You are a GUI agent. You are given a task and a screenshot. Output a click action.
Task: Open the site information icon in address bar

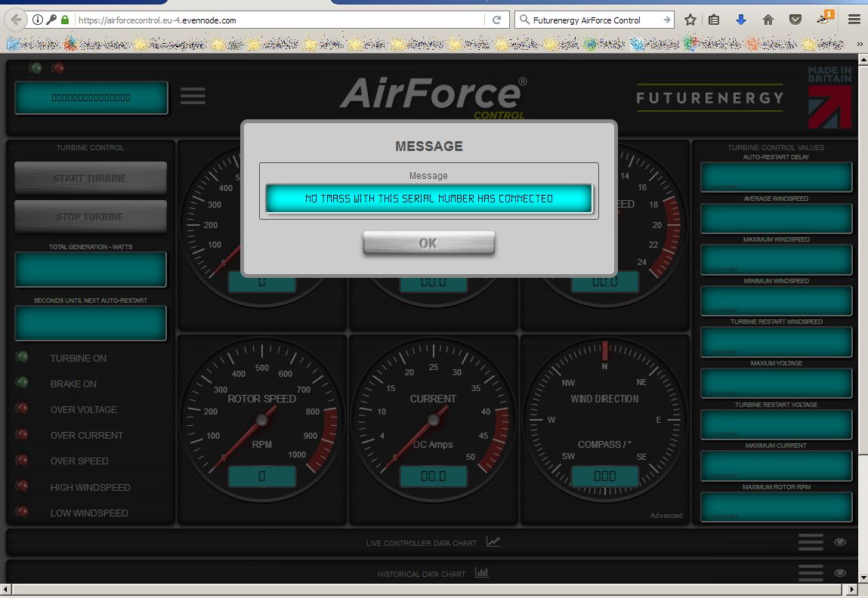click(x=38, y=20)
